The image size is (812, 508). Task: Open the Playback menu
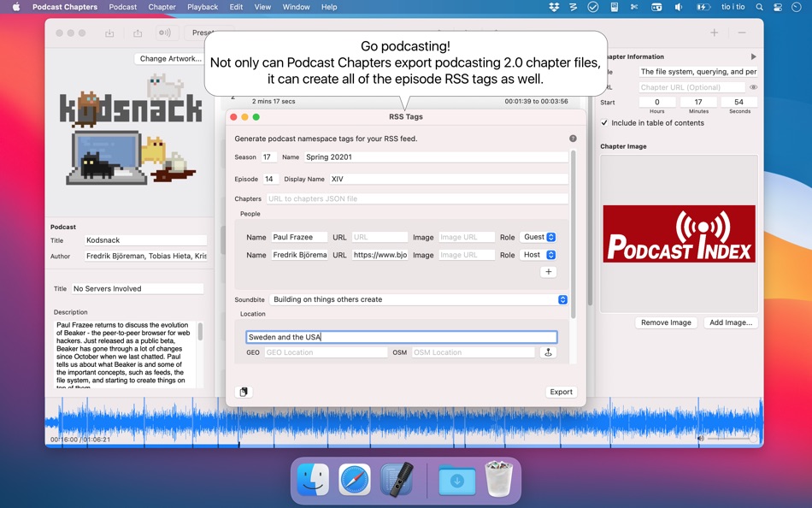(x=203, y=7)
